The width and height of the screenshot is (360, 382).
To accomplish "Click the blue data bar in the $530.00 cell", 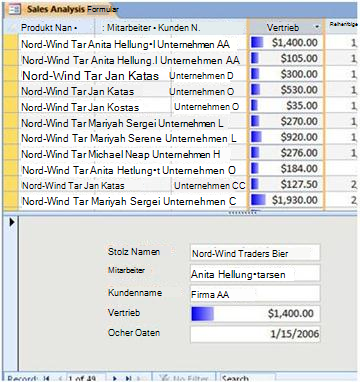I will coord(255,89).
